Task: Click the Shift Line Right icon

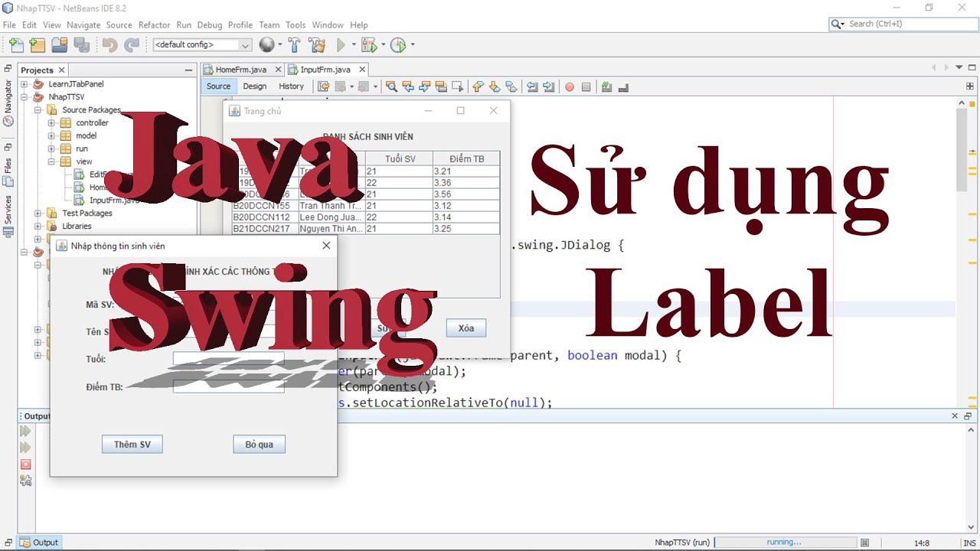Action: click(548, 86)
